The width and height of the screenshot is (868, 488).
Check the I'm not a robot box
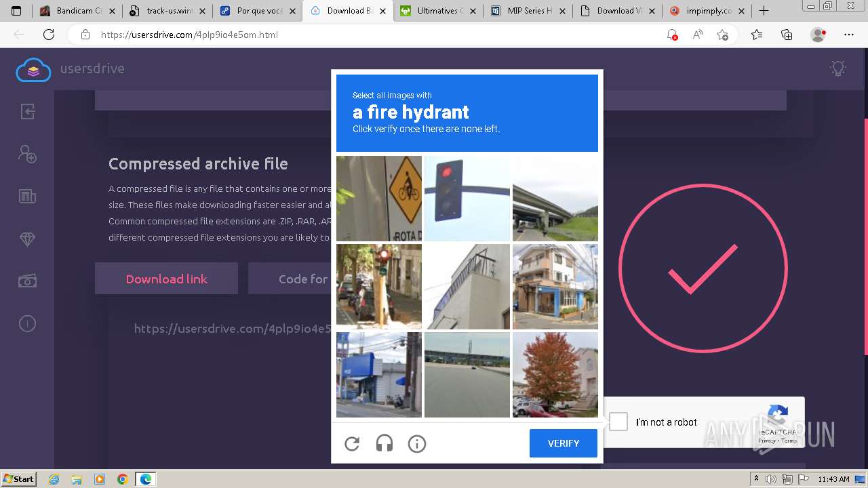point(618,422)
